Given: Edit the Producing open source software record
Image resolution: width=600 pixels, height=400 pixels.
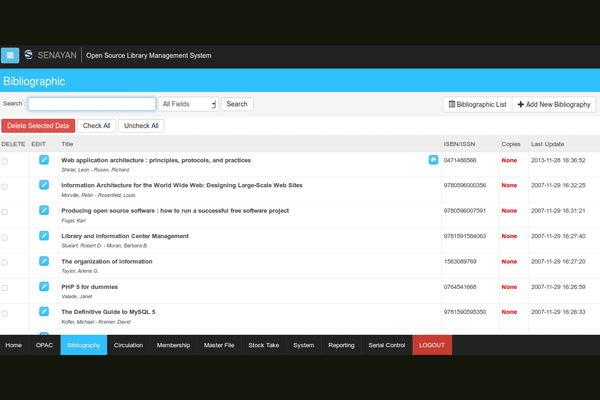Looking at the screenshot, I should point(44,210).
